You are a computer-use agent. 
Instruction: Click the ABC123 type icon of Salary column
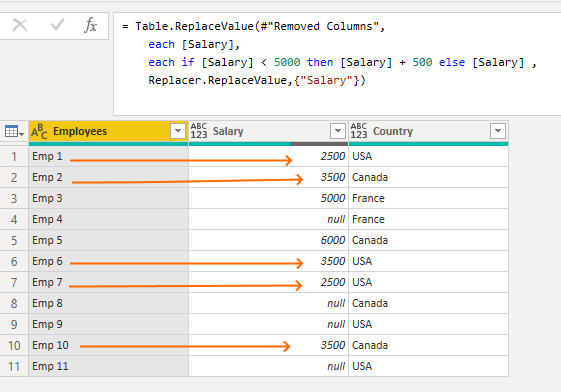[199, 131]
